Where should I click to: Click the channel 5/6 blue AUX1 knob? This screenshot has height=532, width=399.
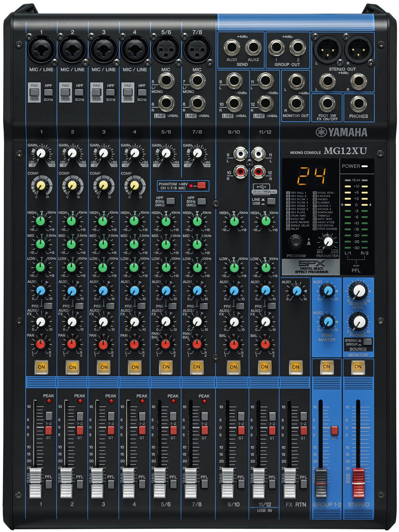pyautogui.click(x=166, y=291)
